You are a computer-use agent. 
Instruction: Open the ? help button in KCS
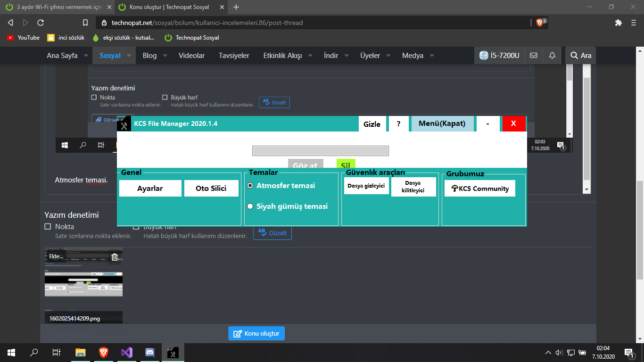click(399, 124)
